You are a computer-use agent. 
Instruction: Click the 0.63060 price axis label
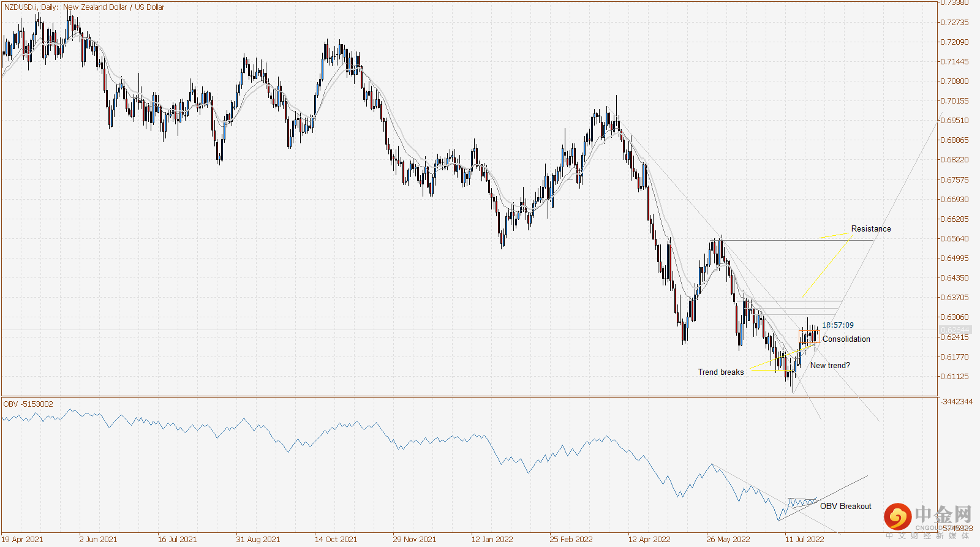point(954,317)
